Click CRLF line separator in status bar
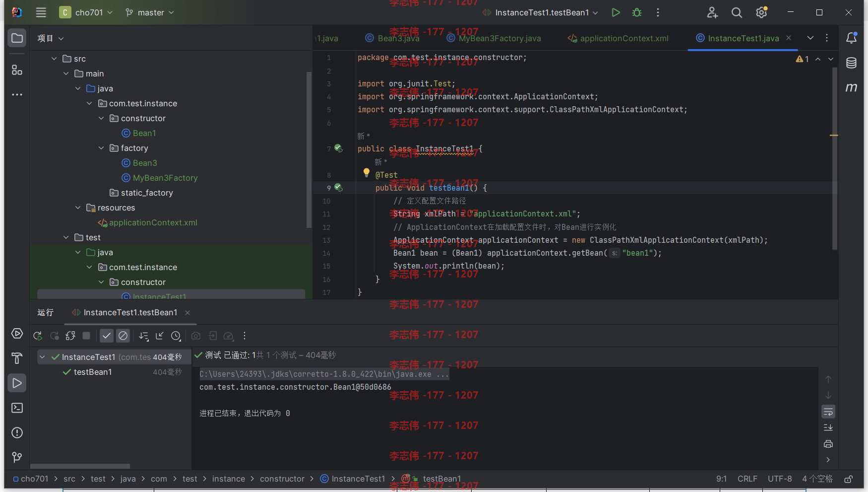 click(x=747, y=479)
